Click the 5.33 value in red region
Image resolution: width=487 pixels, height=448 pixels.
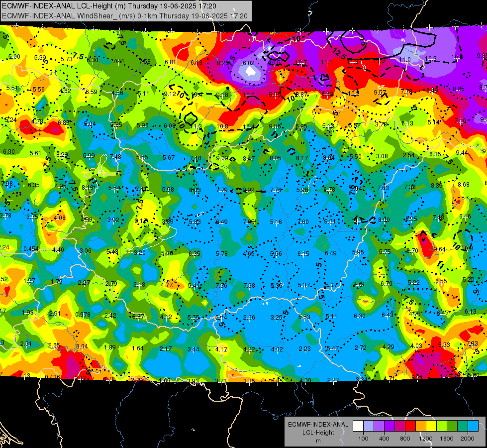point(444,345)
